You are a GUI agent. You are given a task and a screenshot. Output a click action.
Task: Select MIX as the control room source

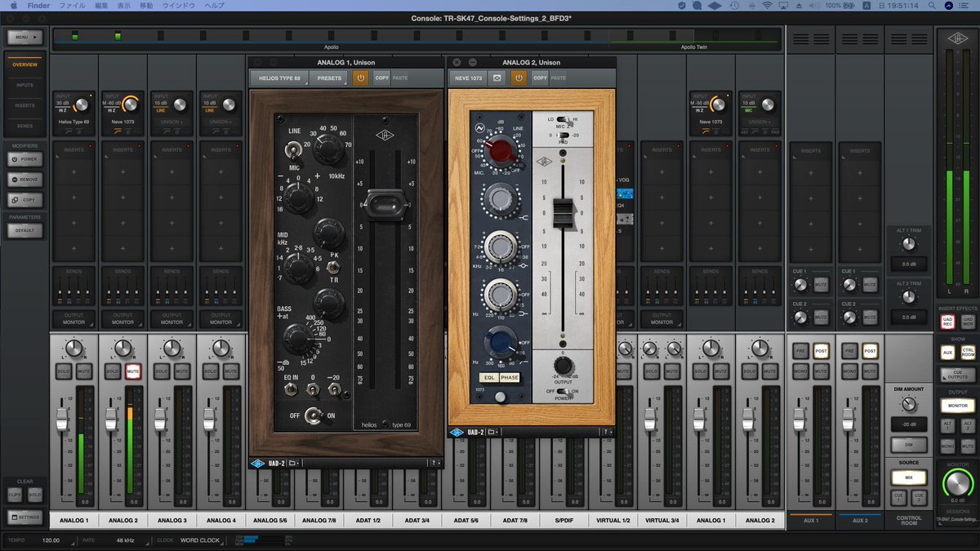pos(909,477)
